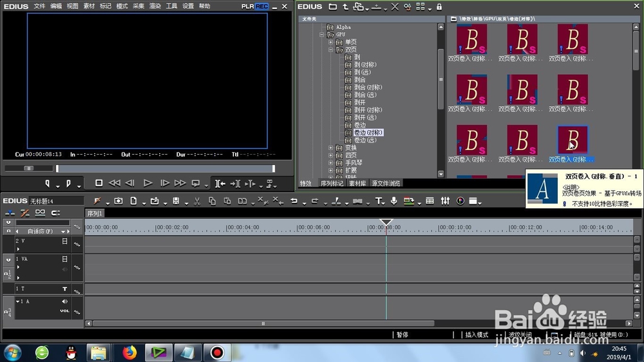Set the In point marker in player
644x362 pixels.
(x=48, y=184)
